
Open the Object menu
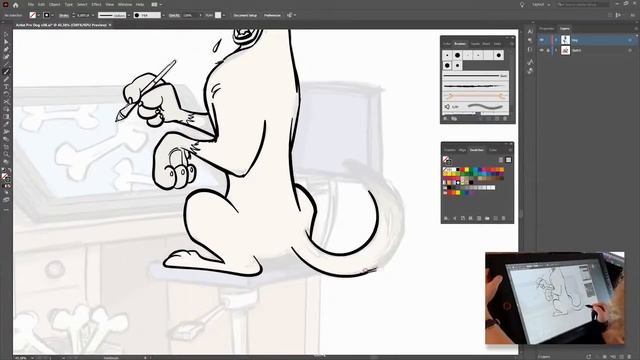click(54, 4)
